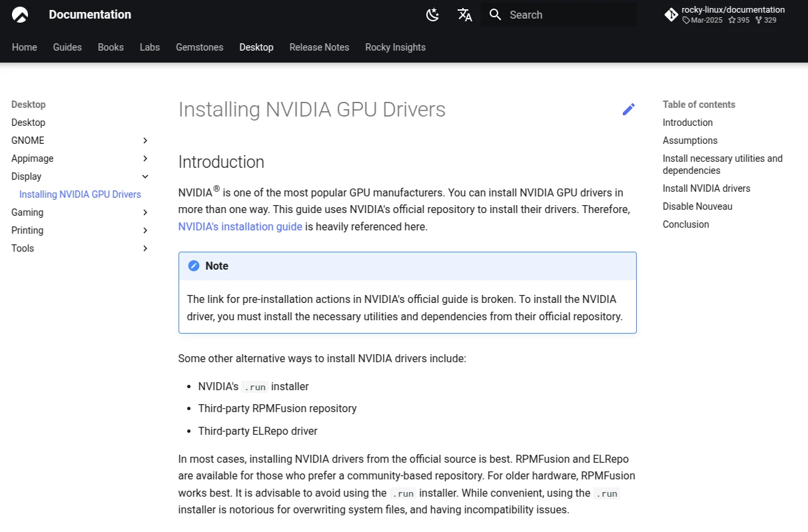Switch to the Guides tab
This screenshot has width=808, height=532.
[67, 47]
